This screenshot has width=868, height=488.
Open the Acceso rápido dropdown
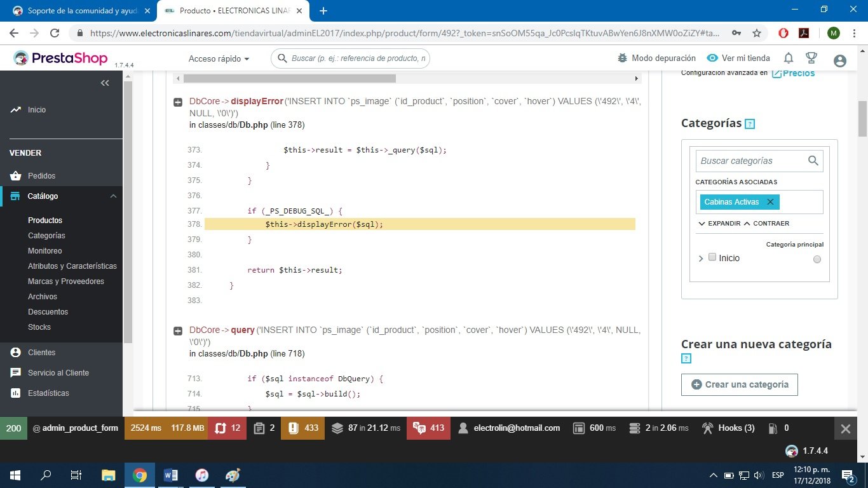pos(219,58)
